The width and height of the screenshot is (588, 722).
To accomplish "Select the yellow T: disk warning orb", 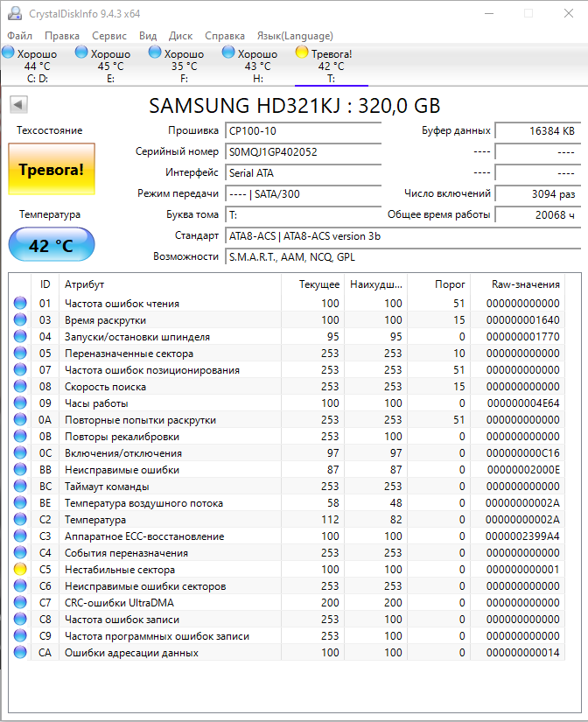I will [x=302, y=52].
